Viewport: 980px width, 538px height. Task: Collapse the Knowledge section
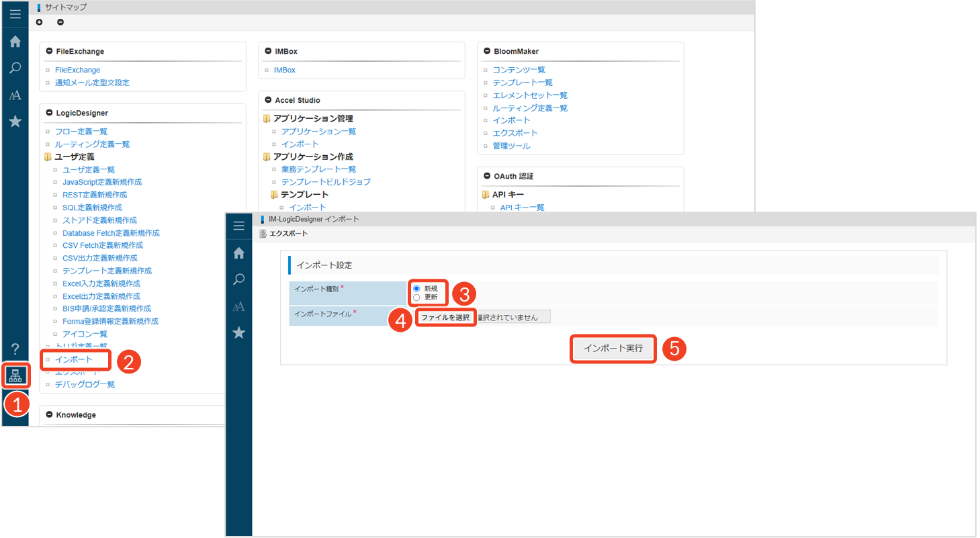pyautogui.click(x=49, y=415)
